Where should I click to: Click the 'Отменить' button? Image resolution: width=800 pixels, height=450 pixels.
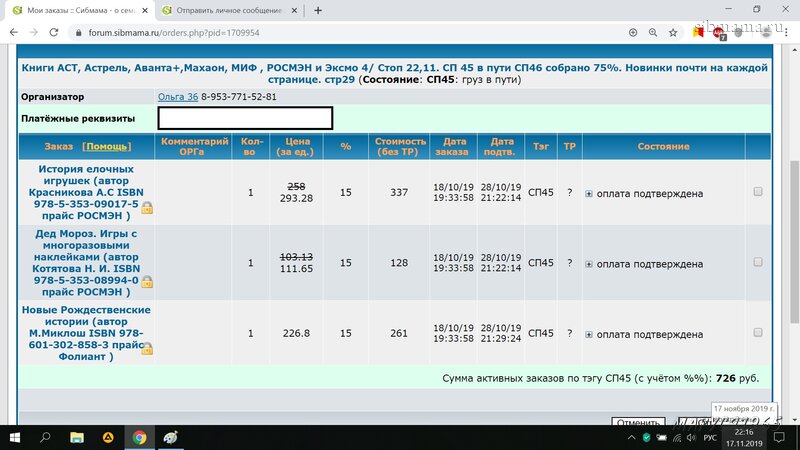(638, 421)
